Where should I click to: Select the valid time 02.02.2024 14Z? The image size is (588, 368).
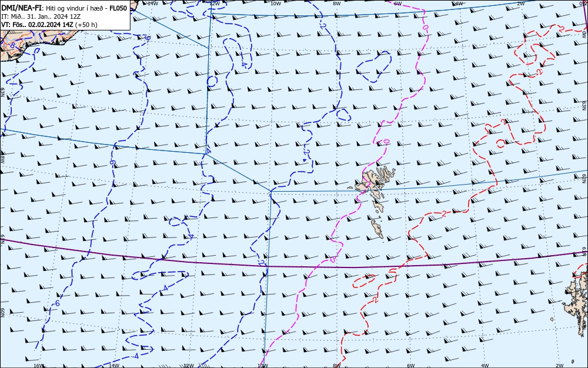(51, 25)
